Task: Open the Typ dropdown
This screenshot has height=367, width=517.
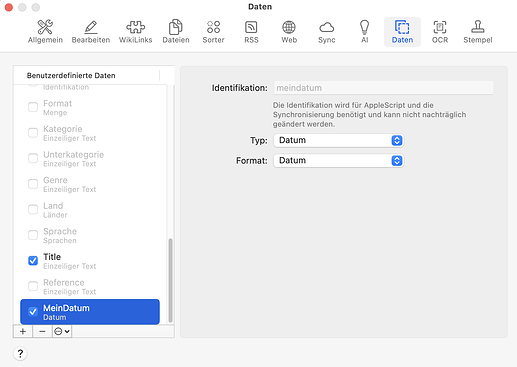Action: (x=339, y=140)
